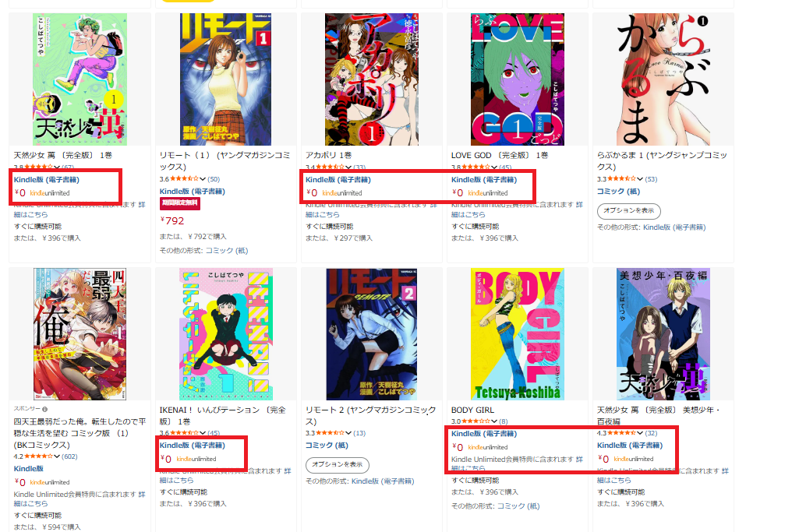Click the オプションを表示 button under らぶかるま

click(628, 211)
